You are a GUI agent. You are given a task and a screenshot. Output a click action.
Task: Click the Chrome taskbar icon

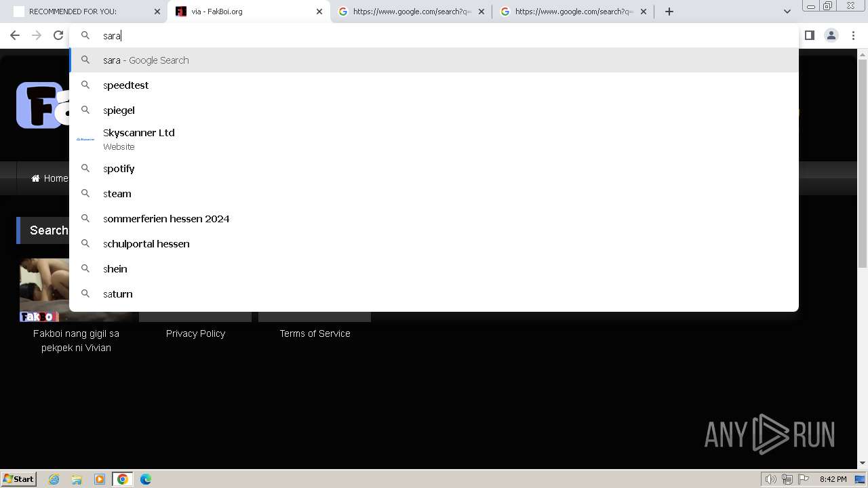pyautogui.click(x=123, y=479)
